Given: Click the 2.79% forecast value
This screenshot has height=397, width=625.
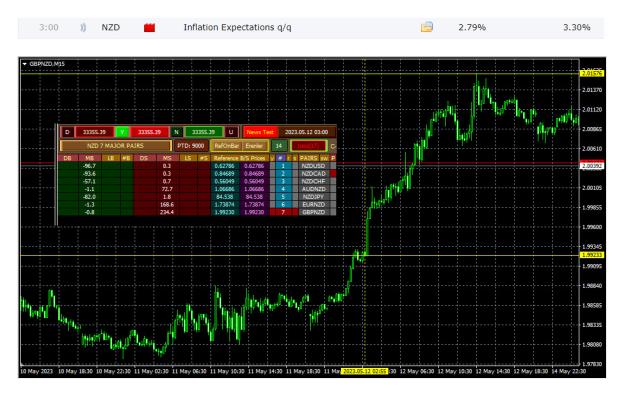Looking at the screenshot, I should [472, 28].
